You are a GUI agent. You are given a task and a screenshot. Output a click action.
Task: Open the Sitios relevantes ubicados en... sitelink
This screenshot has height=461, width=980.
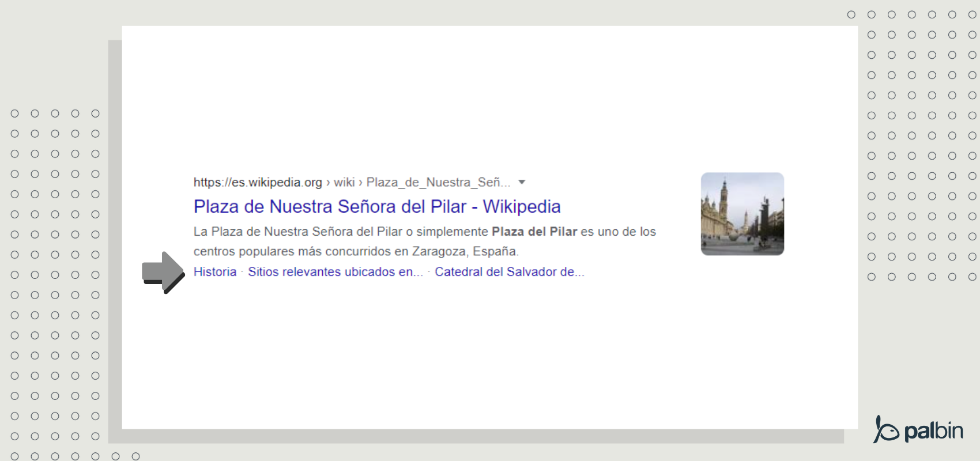pos(336,272)
